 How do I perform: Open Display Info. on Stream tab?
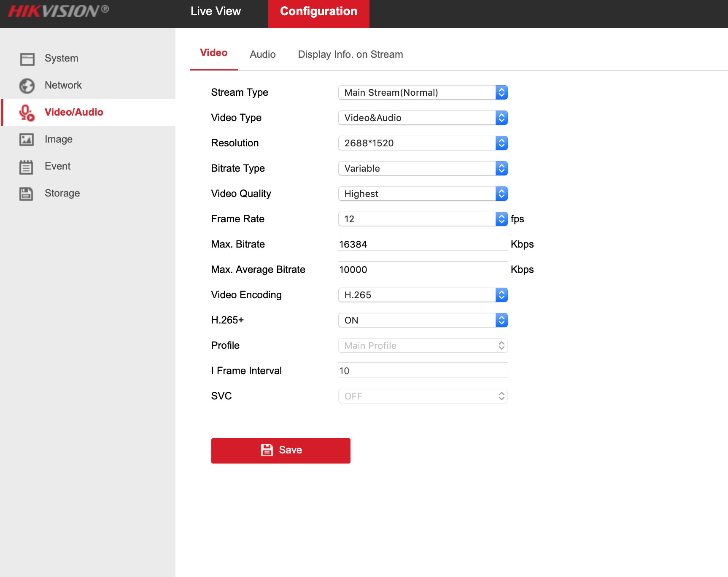coord(350,54)
